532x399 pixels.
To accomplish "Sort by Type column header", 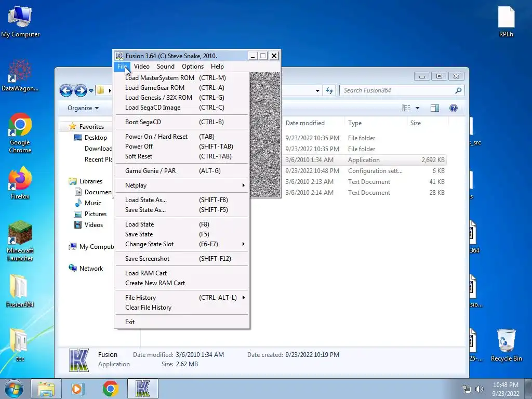I will (x=376, y=123).
